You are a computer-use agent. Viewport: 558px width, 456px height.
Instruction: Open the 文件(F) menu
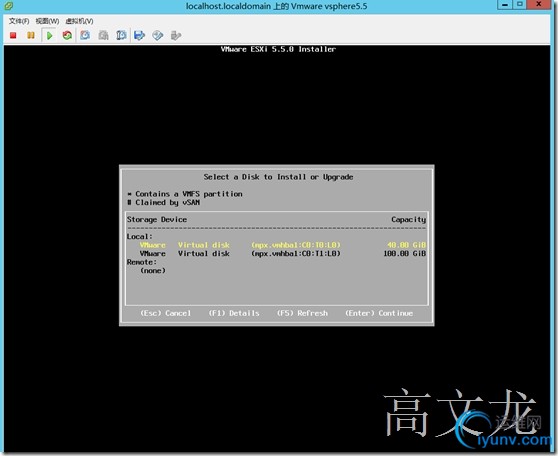[19, 21]
